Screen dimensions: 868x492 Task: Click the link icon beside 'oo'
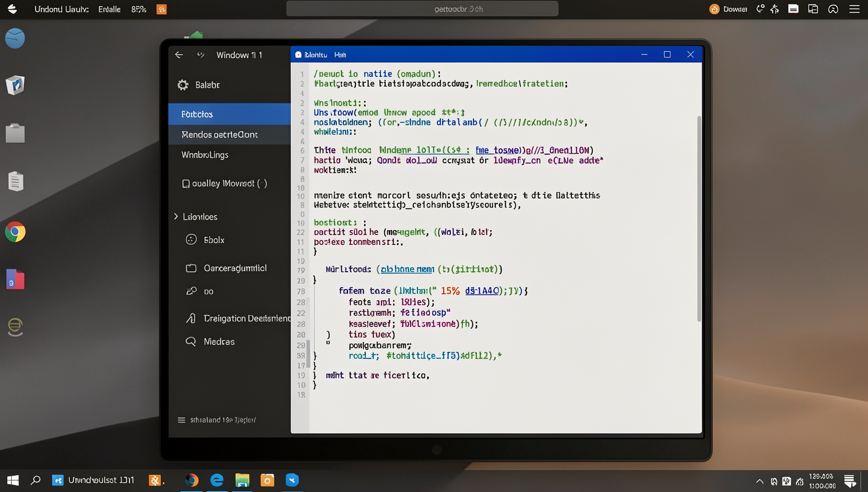click(x=191, y=291)
